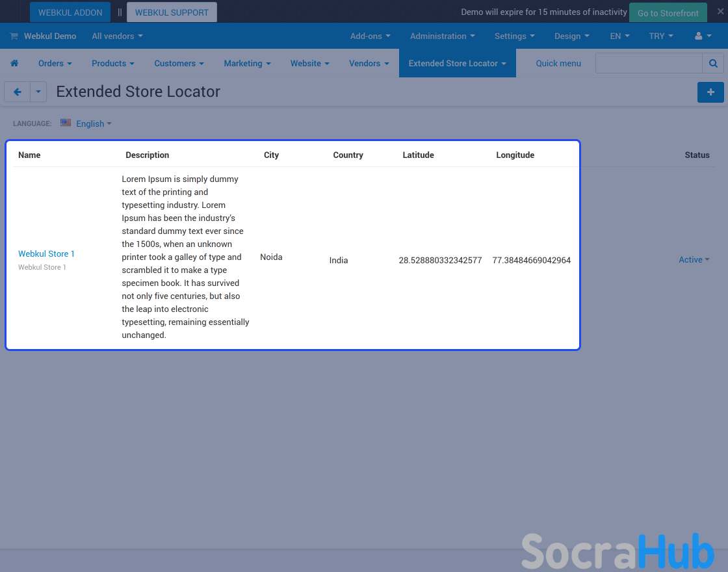The width and height of the screenshot is (728, 572).
Task: Click the Status column header
Action: pos(697,155)
